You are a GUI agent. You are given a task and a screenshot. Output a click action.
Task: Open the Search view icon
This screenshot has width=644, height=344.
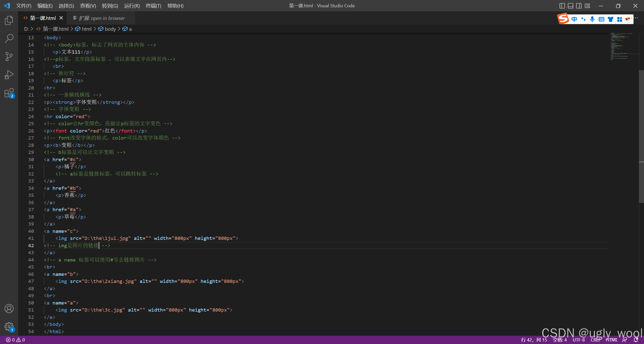[9, 38]
